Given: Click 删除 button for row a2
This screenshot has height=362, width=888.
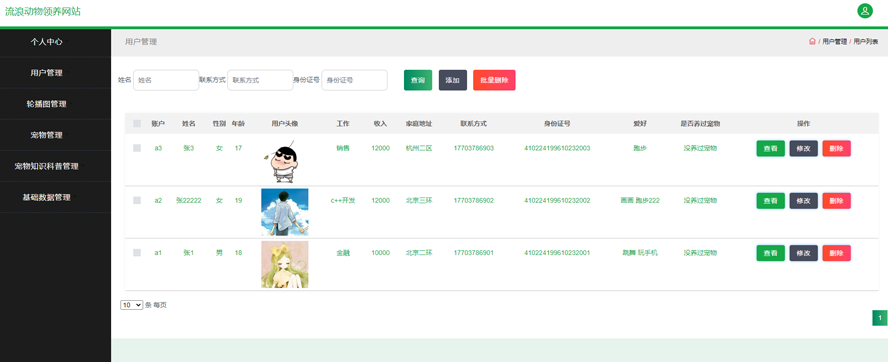Looking at the screenshot, I should point(836,201).
